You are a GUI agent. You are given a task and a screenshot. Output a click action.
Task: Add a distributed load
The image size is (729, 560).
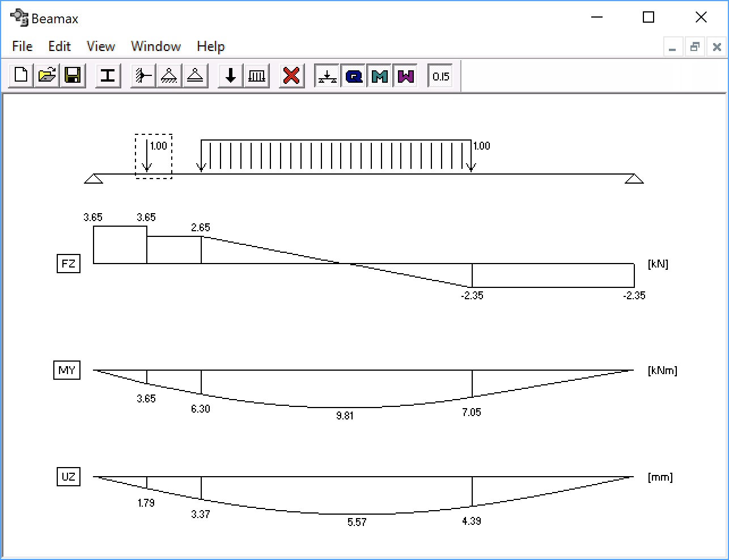(x=256, y=75)
